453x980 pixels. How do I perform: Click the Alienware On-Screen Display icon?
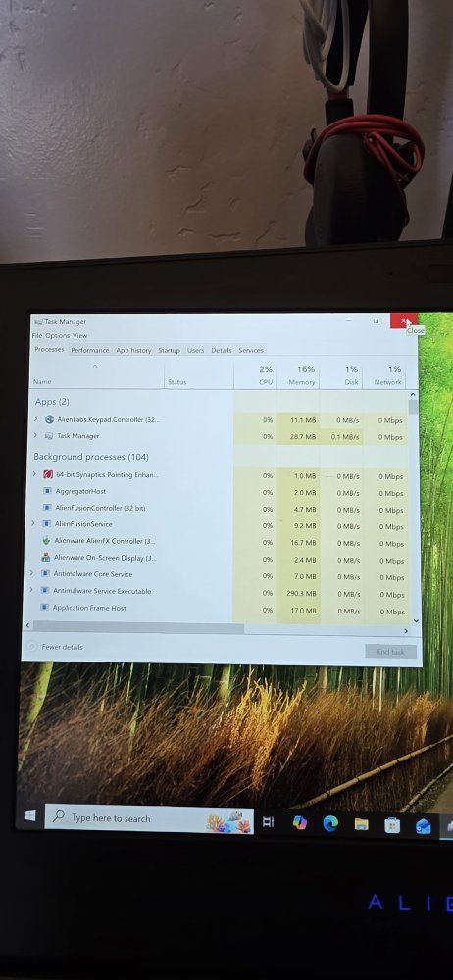pos(45,557)
